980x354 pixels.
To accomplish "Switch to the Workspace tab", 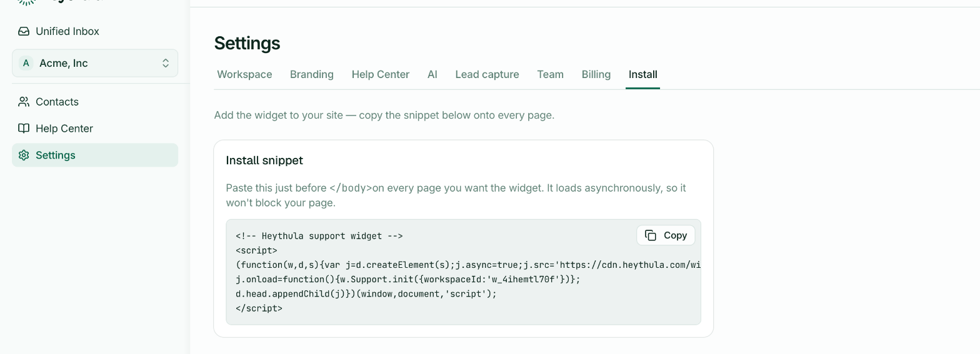I will 244,74.
